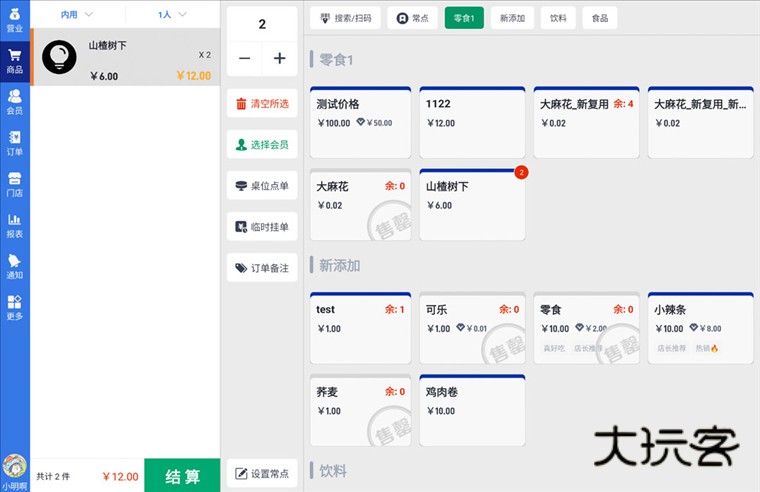Click 清空所选 to clear selection
760x492 pixels.
point(262,103)
